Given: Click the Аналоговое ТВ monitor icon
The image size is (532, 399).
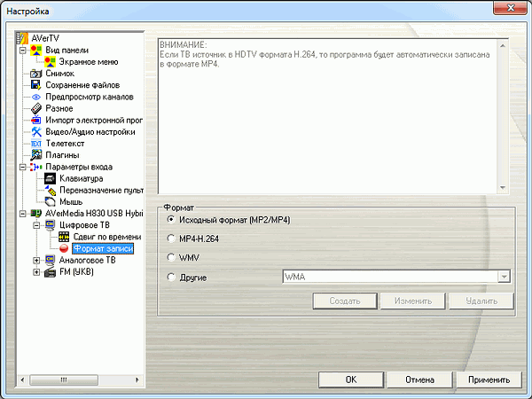Looking at the screenshot, I should 51,260.
